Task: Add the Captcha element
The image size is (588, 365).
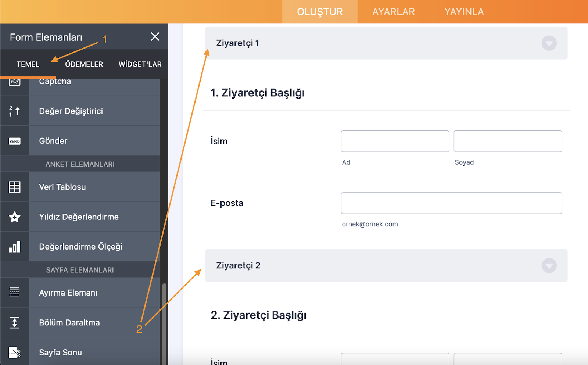Action: 80,87
